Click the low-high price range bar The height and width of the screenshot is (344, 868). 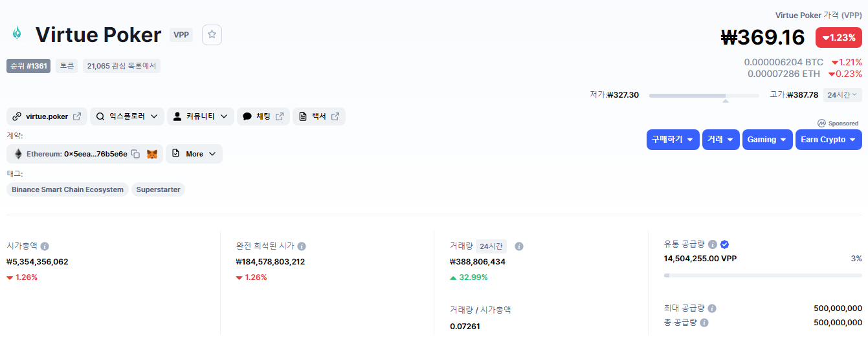(704, 96)
